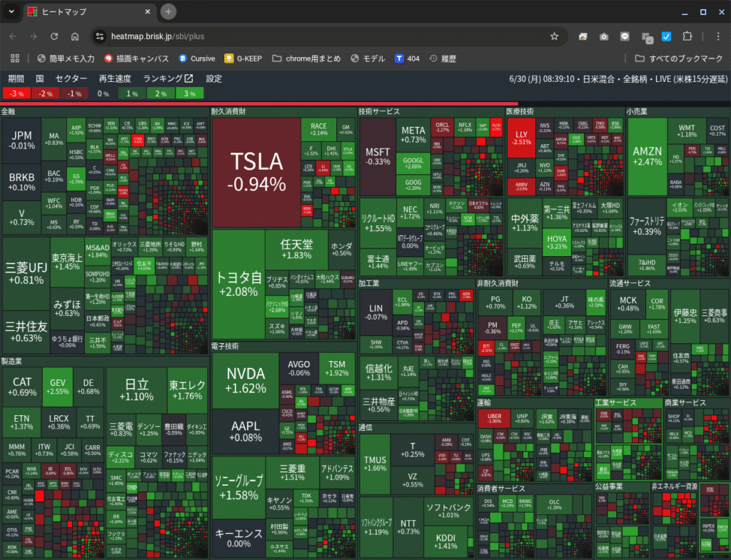The height and width of the screenshot is (560, 731).
Task: Select the 任天堂 heatmap tile
Action: 296,249
